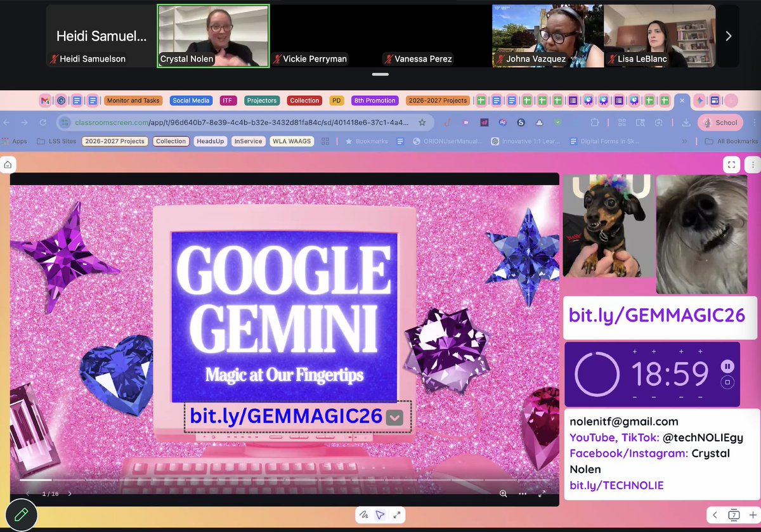Open the browser extensions puzzle icon
Image resolution: width=761 pixels, height=532 pixels.
pos(594,122)
